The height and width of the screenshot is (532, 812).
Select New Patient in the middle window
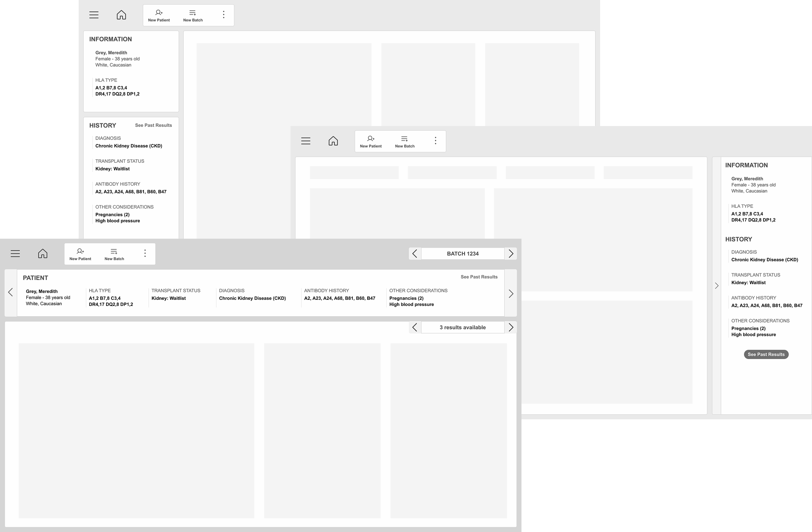tap(370, 141)
